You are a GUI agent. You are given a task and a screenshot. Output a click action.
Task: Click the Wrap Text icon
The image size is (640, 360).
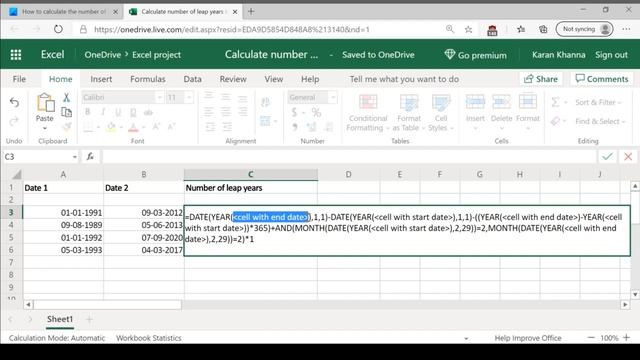265,102
